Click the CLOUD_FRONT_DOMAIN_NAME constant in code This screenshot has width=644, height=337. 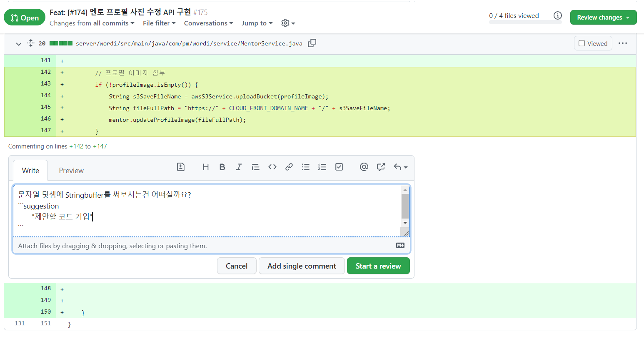click(x=269, y=108)
